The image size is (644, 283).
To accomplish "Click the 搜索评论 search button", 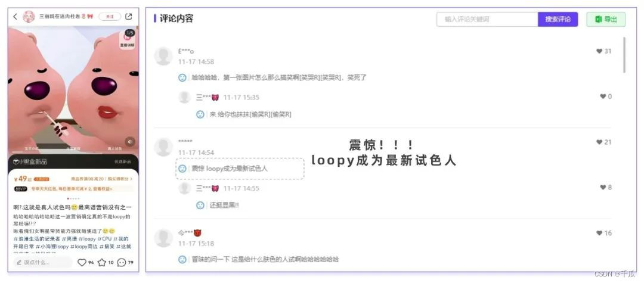I will pos(558,19).
